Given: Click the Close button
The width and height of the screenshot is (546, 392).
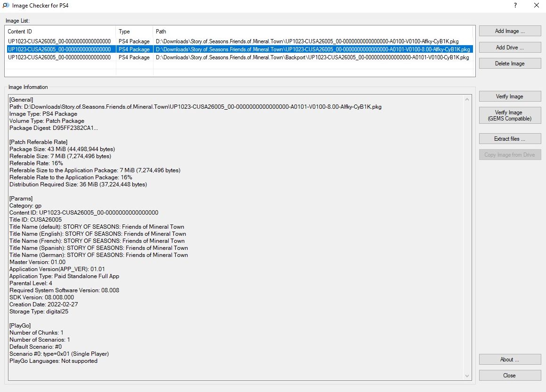Looking at the screenshot, I should [510, 376].
